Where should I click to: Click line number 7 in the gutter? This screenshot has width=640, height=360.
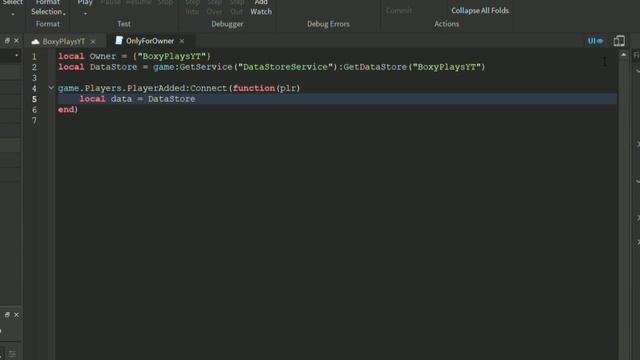pyautogui.click(x=34, y=121)
